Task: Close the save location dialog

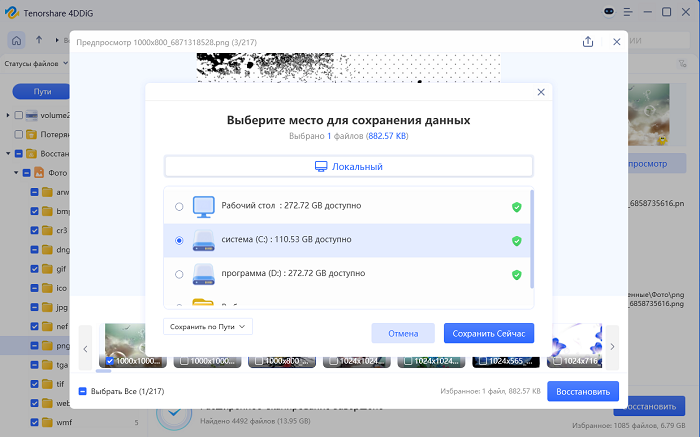Action: coord(541,92)
